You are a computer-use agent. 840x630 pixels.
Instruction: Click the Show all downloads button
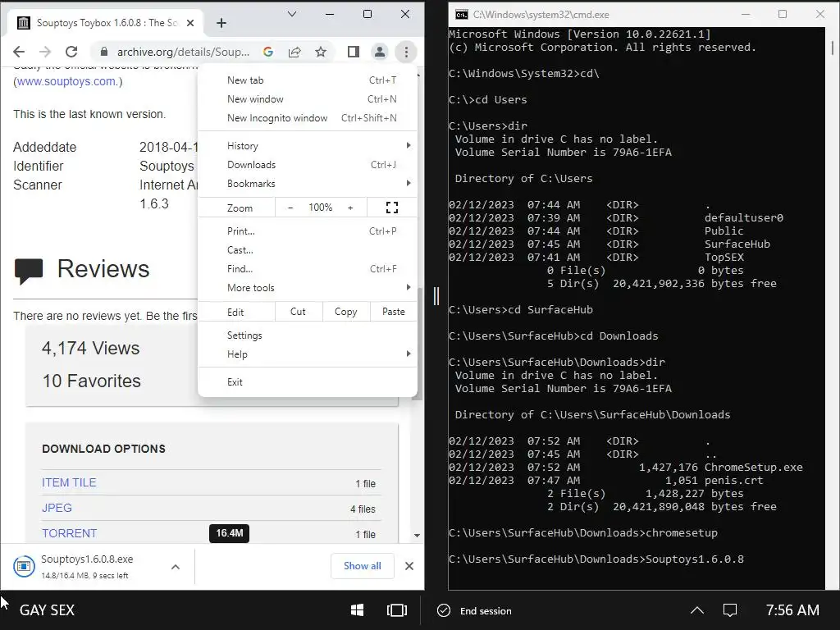pos(362,566)
